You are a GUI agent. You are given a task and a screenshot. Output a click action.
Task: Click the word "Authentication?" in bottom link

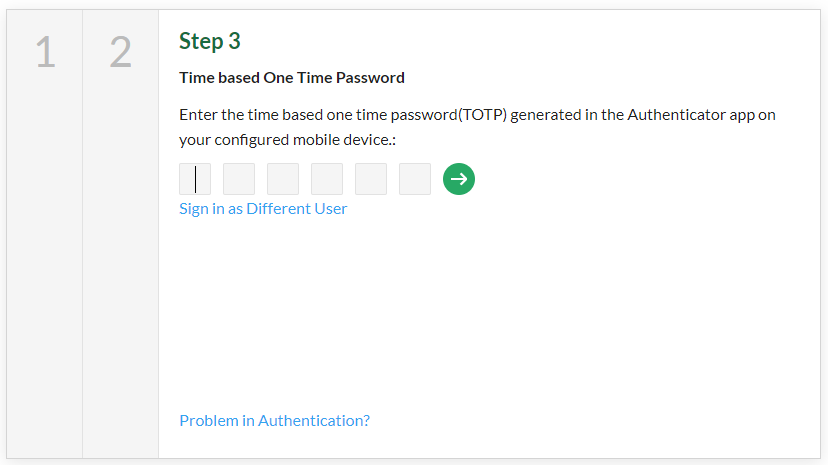[x=314, y=420]
